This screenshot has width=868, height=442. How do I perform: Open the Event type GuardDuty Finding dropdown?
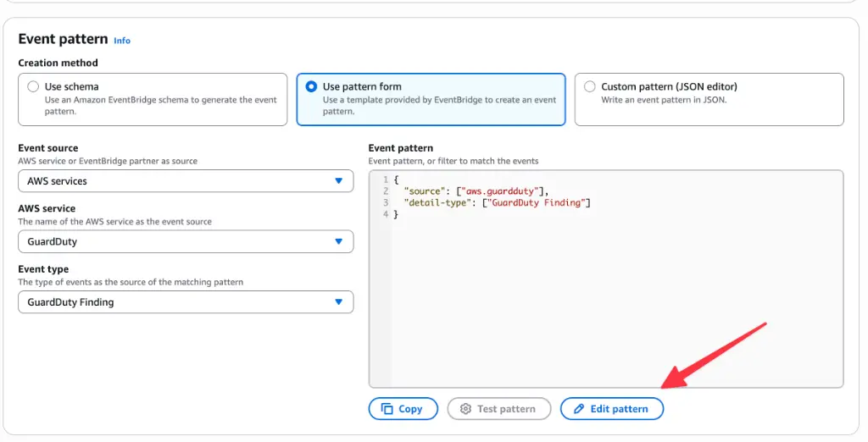tap(186, 302)
